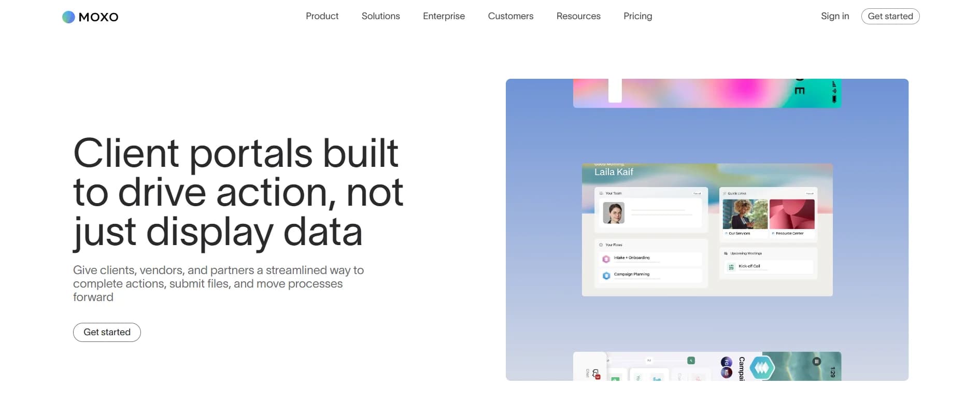Click the 'Upcoming Meetings' section heading
Image resolution: width=980 pixels, height=400 pixels.
(x=746, y=253)
